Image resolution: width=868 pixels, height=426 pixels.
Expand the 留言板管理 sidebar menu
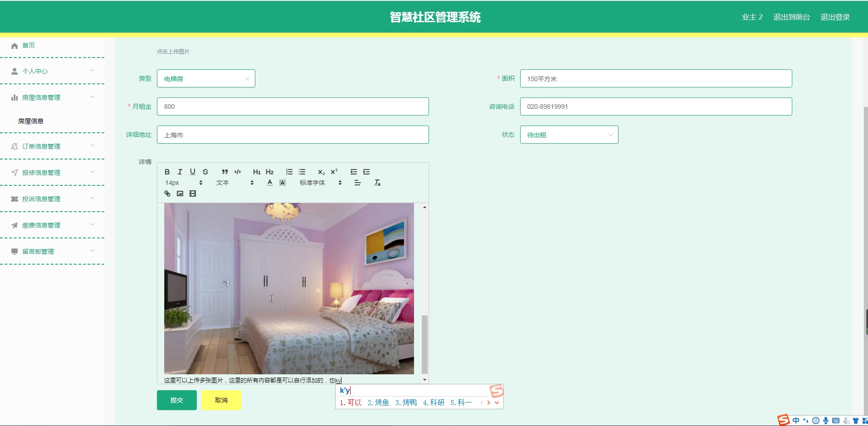(x=52, y=252)
